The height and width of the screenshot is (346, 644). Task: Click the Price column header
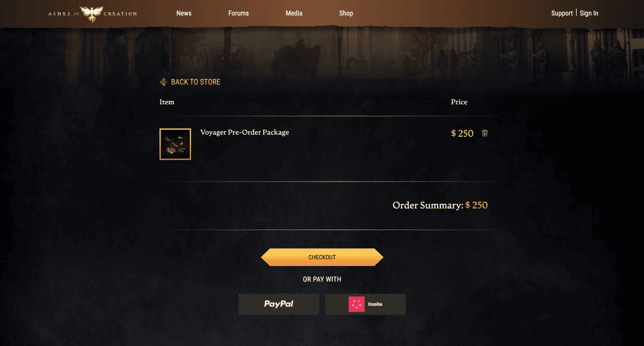tap(459, 102)
